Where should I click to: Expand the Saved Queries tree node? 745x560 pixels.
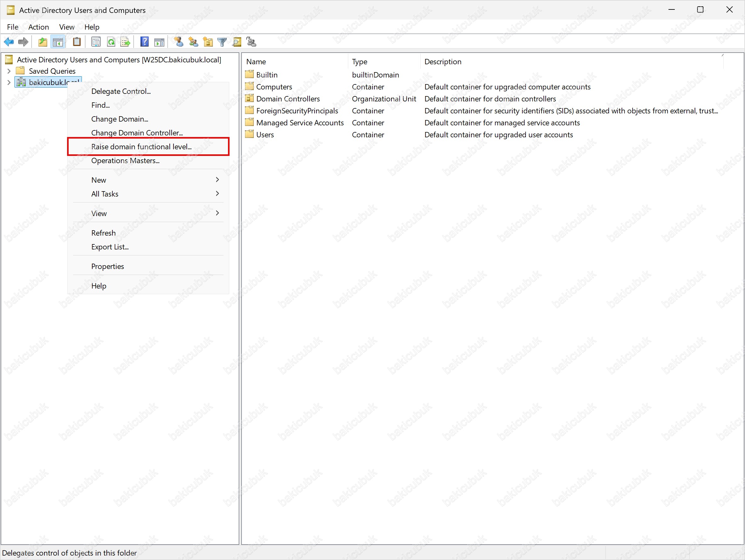[x=9, y=71]
